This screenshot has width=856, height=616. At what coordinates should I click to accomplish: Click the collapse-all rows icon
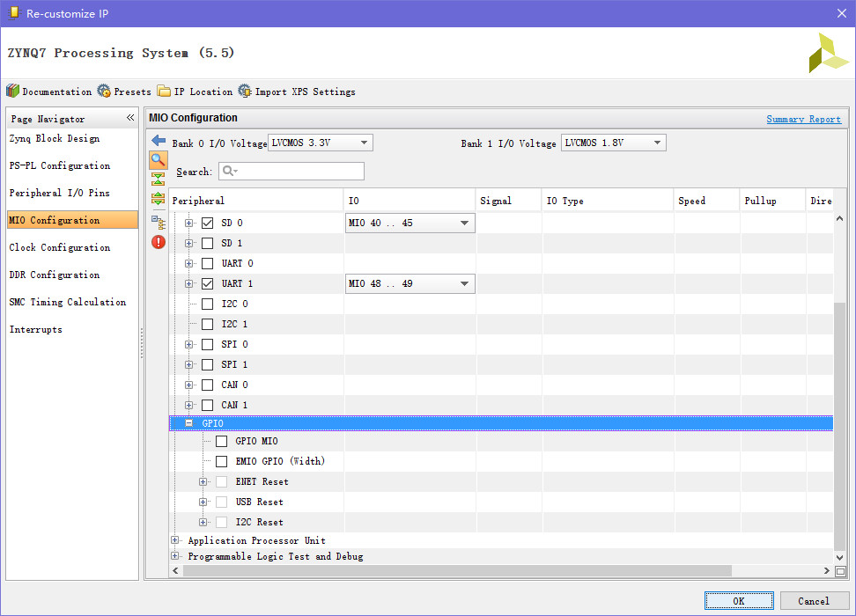pos(158,179)
